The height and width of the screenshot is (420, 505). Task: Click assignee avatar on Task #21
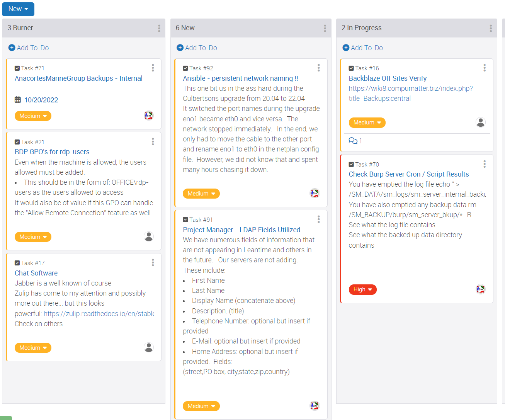(x=149, y=236)
